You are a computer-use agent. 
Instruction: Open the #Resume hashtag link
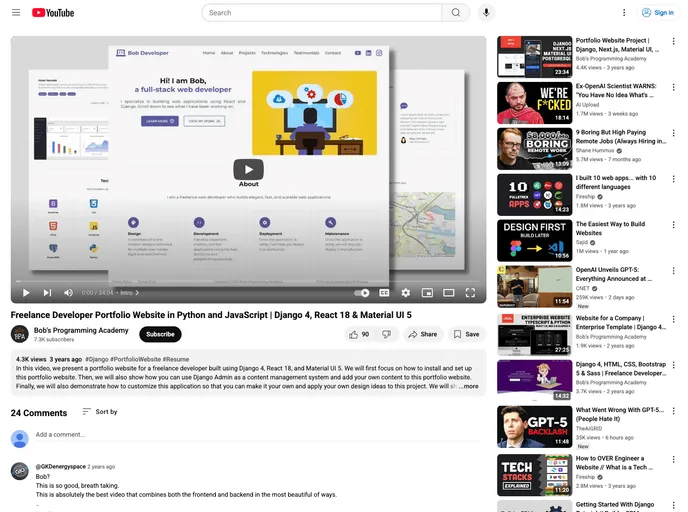(x=176, y=359)
